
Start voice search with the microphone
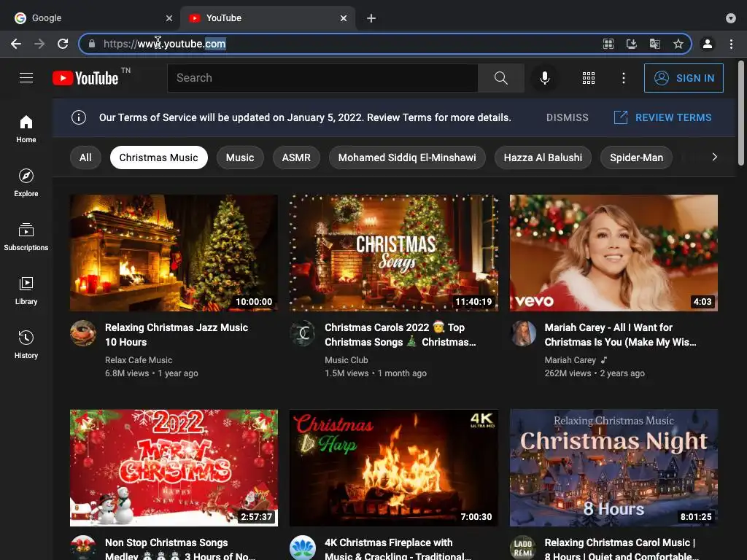point(544,77)
